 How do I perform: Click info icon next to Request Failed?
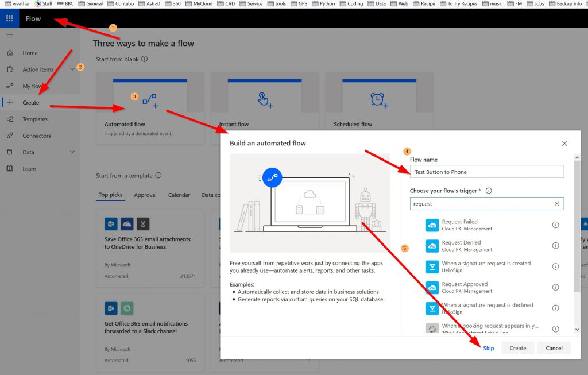tap(555, 225)
